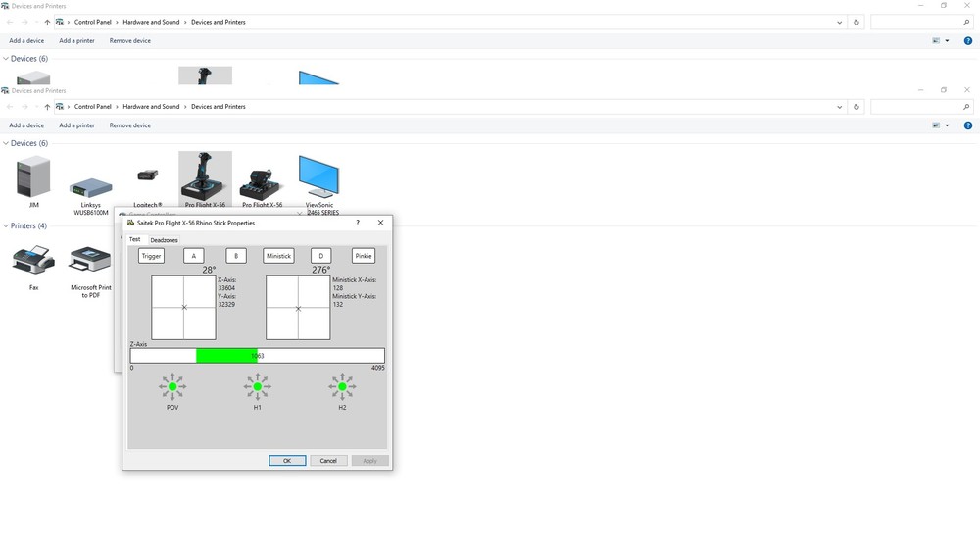Click the Trigger button indicator
The image size is (980, 551).
pyautogui.click(x=151, y=256)
